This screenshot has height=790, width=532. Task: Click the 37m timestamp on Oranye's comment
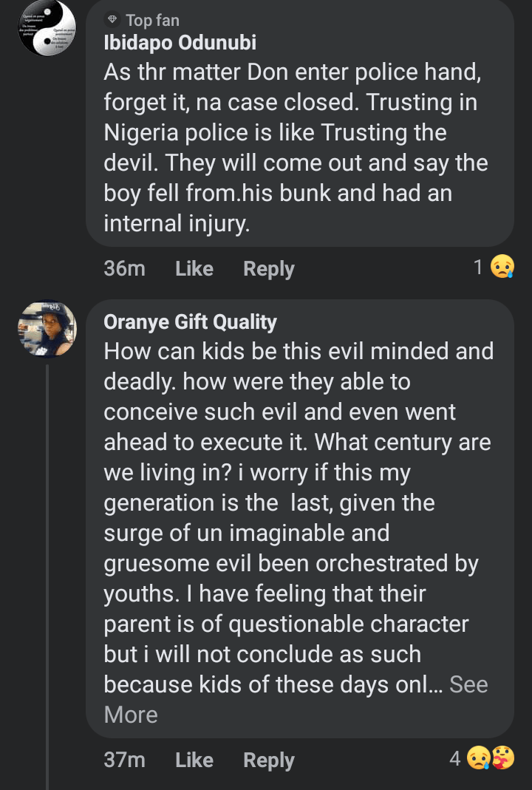pyautogui.click(x=124, y=760)
